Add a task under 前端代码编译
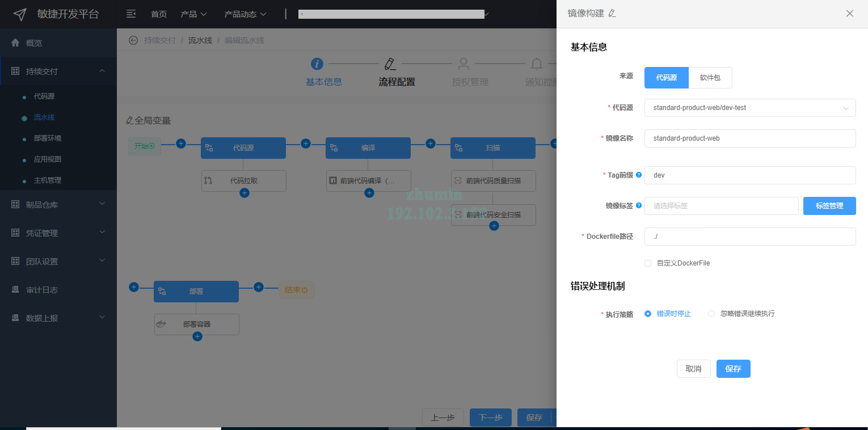This screenshot has height=430, width=868. 369,193
